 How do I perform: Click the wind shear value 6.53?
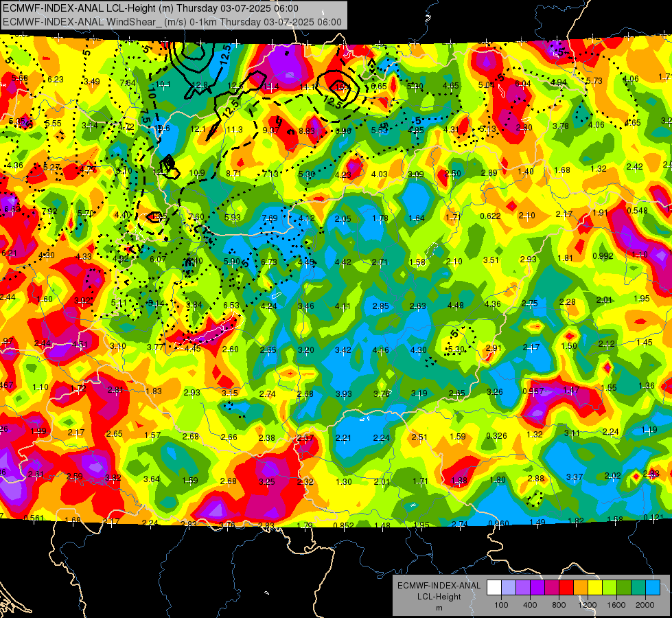click(x=231, y=305)
